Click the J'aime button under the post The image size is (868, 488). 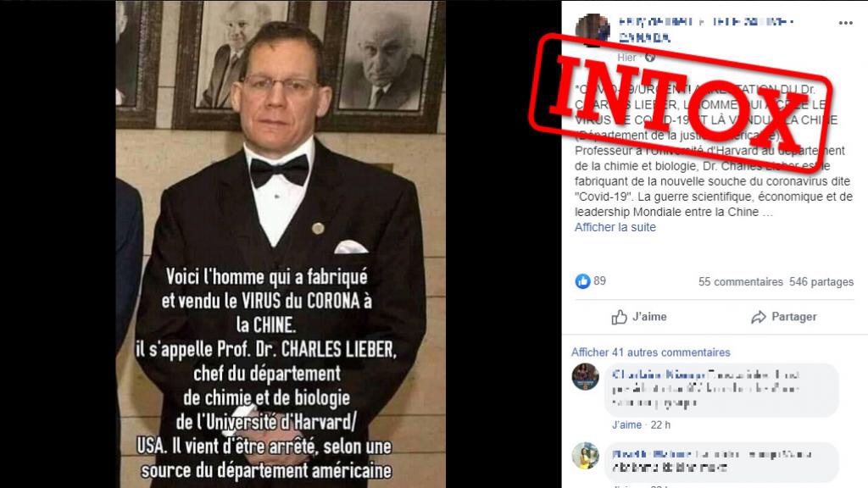point(639,317)
